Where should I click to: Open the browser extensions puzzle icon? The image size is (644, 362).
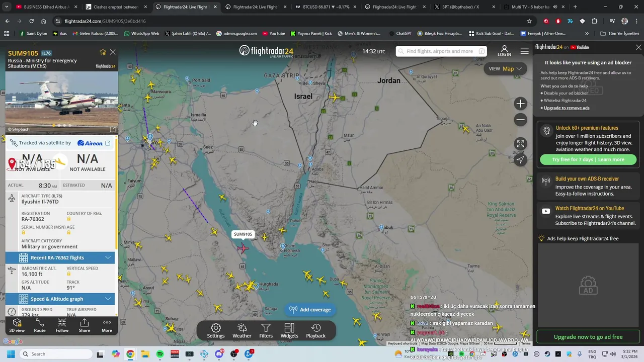(595, 21)
